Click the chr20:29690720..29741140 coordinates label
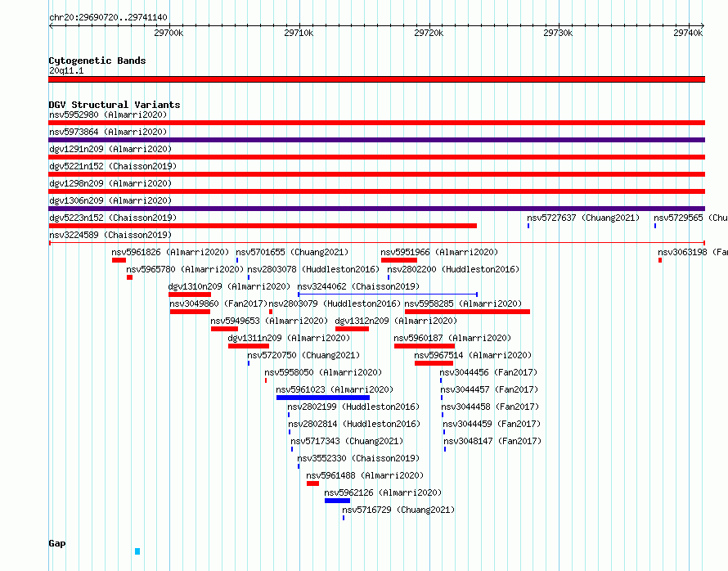This screenshot has height=571, width=728. pos(108,17)
